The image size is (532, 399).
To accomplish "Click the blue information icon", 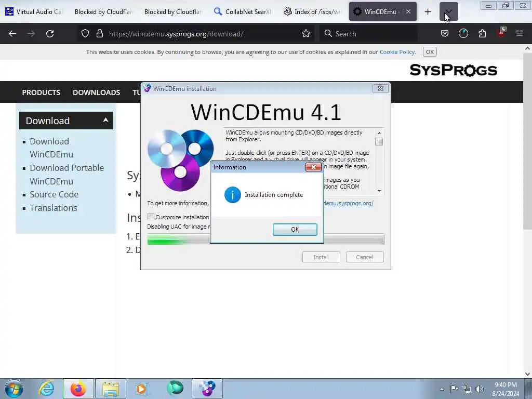I will point(233,195).
